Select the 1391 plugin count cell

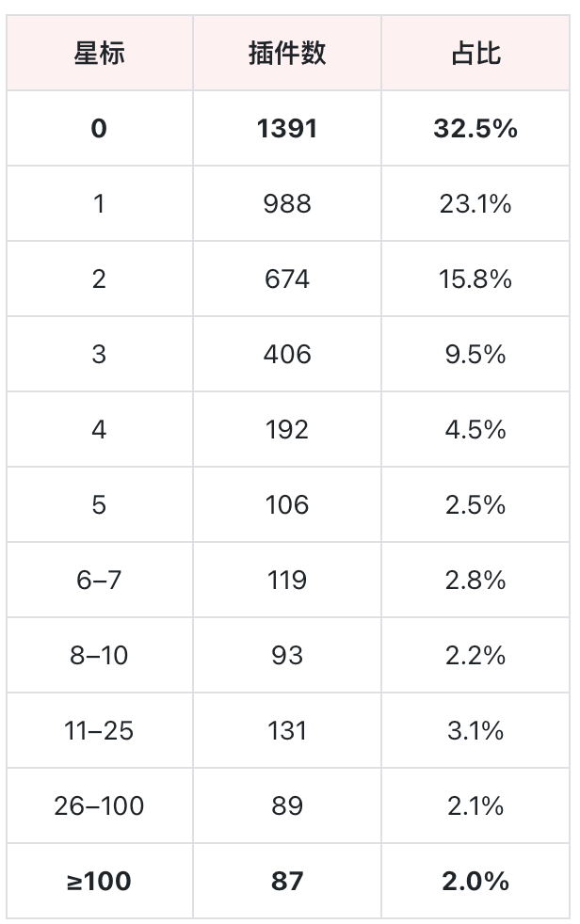[x=287, y=129]
